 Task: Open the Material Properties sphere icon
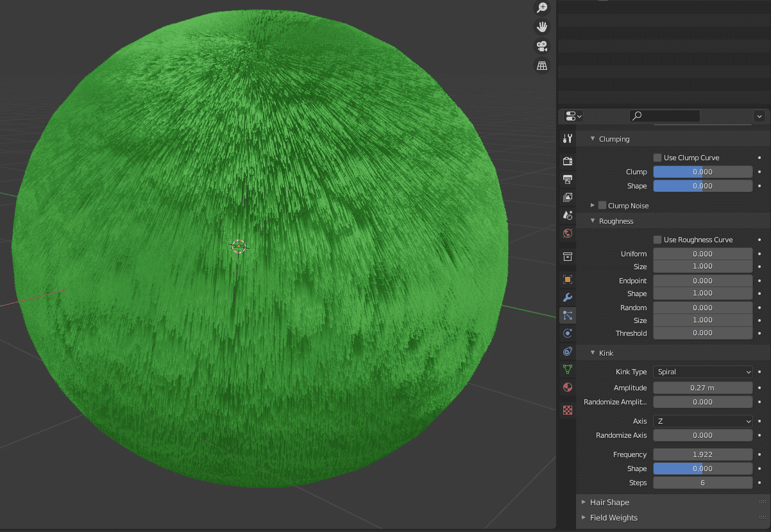[567, 387]
